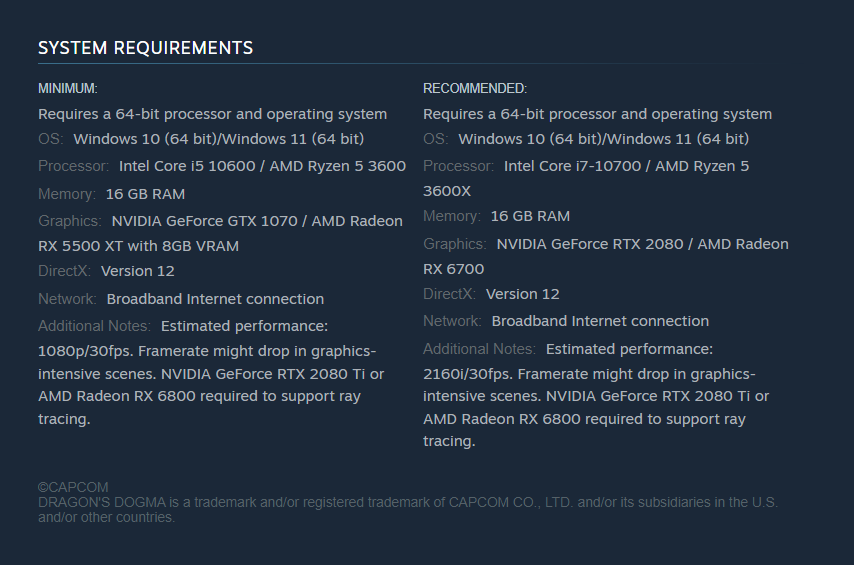Click minimum graphics 'NVIDIA GeForce GTX 1070'
The width and height of the screenshot is (854, 565).
(204, 221)
